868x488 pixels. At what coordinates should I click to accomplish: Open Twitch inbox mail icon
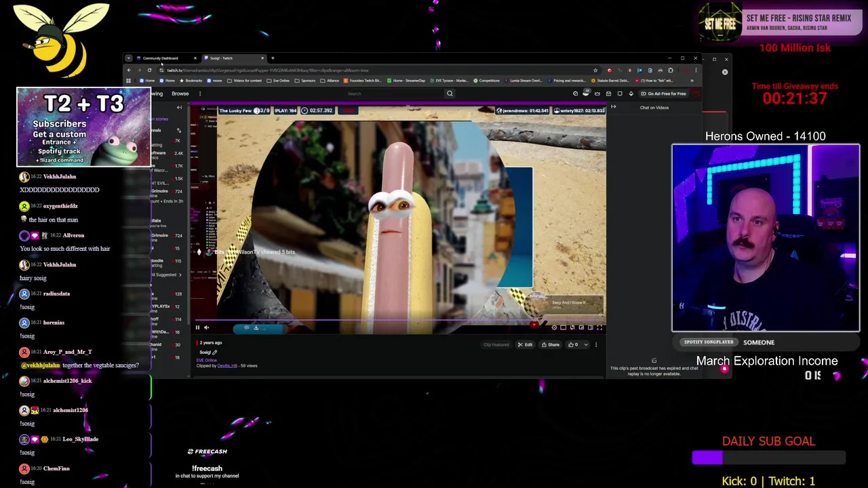point(608,94)
